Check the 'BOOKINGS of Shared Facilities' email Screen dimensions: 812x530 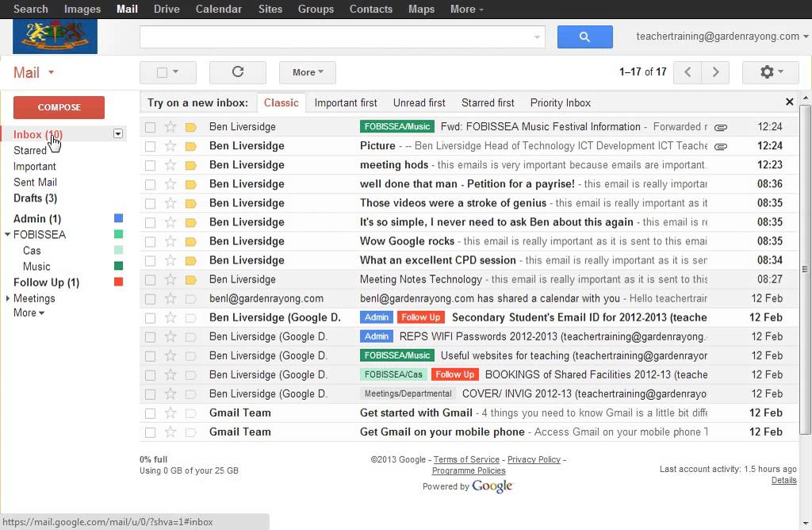[x=150, y=375]
